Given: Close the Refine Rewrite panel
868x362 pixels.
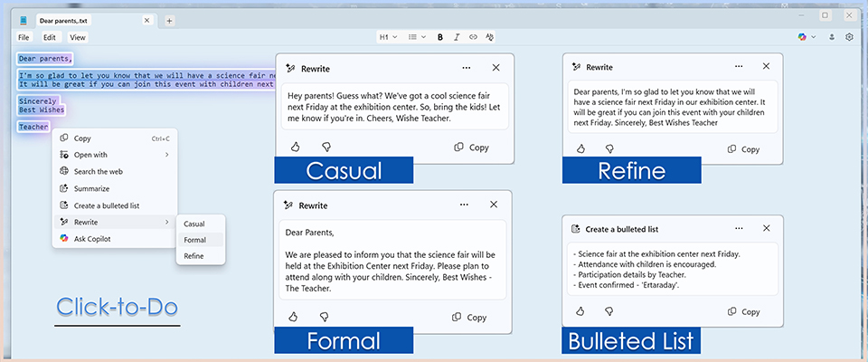Looking at the screenshot, I should (x=767, y=66).
